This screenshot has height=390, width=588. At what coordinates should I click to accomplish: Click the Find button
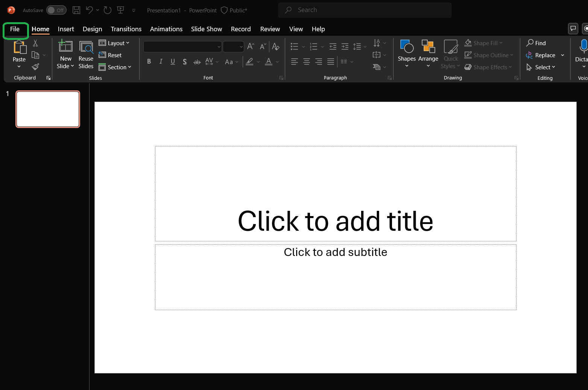click(536, 43)
